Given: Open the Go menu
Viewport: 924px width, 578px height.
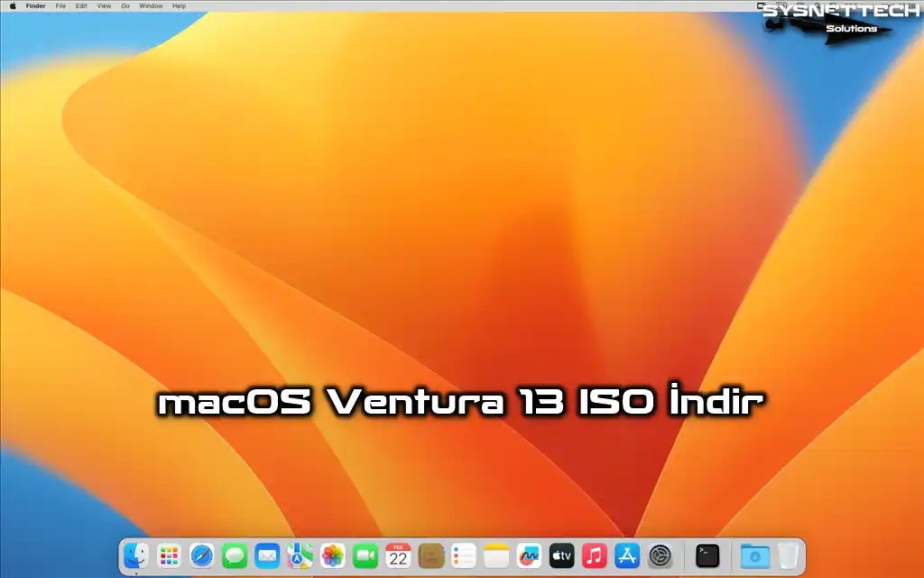Looking at the screenshot, I should pos(125,6).
